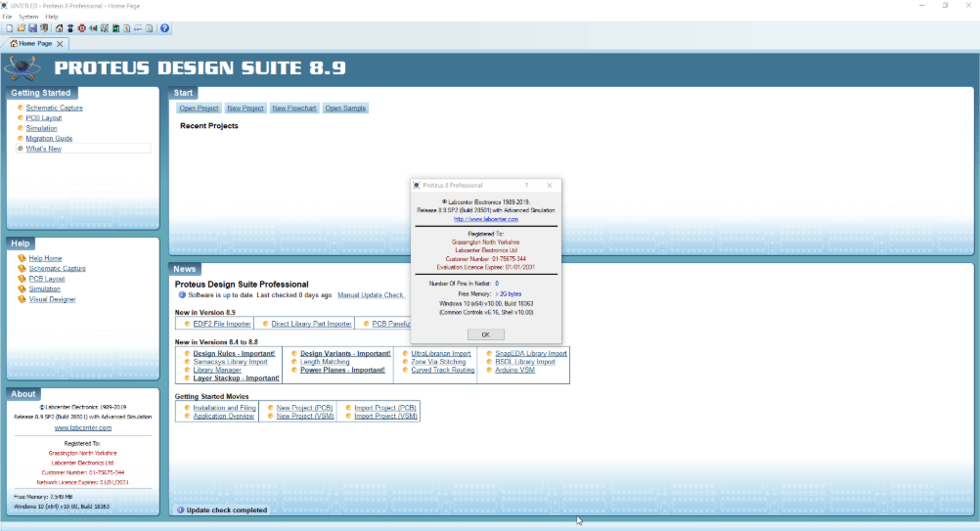Click the blue Help question mark icon

[x=164, y=28]
